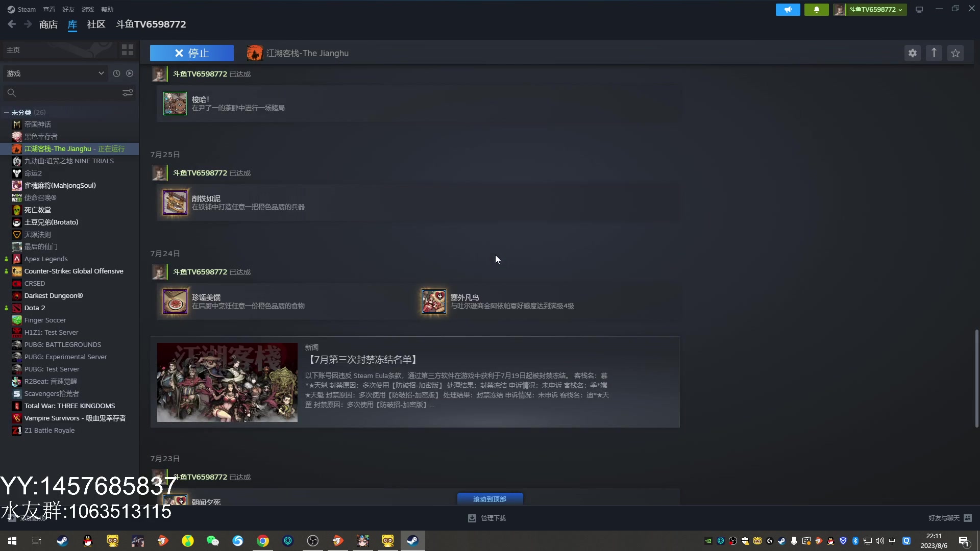Click the volume icon in system tray
This screenshot has height=551, width=980.
click(880, 541)
